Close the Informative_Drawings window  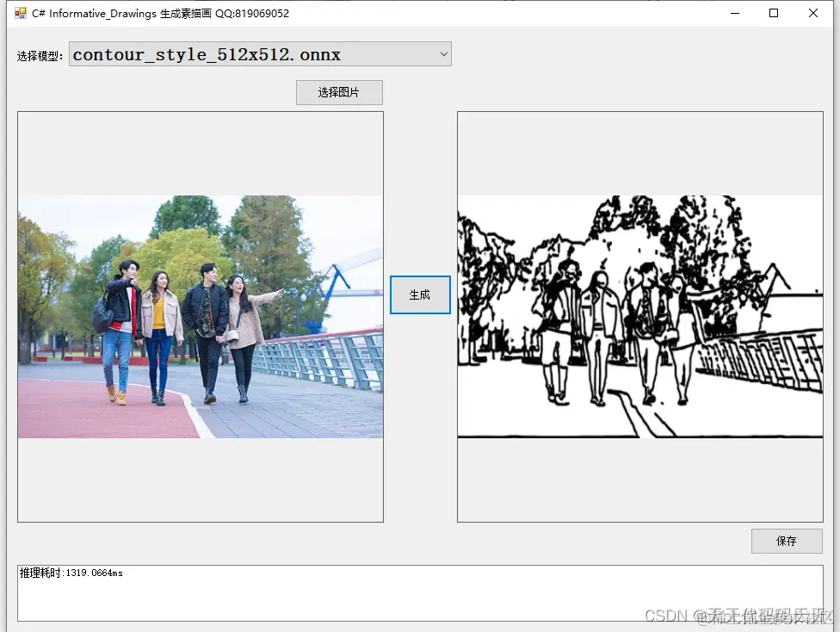813,13
